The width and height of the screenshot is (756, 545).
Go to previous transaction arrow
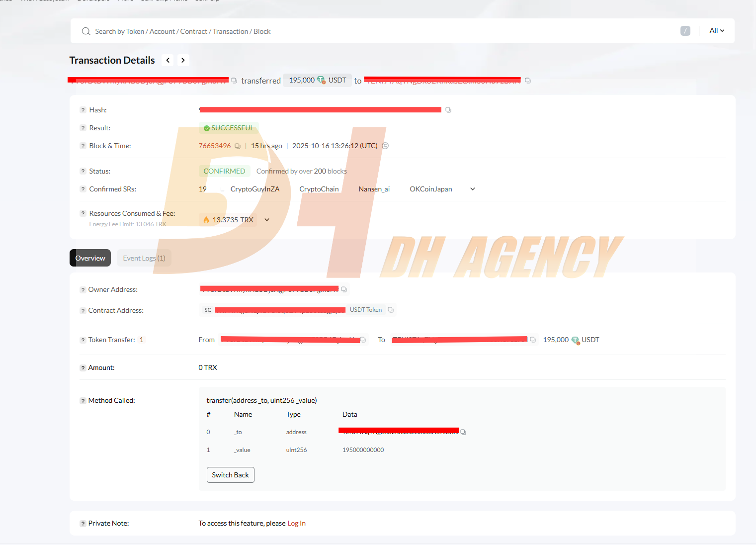[168, 60]
